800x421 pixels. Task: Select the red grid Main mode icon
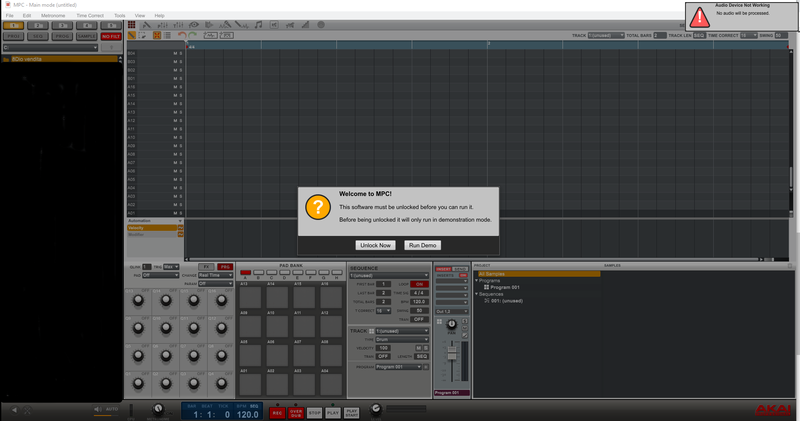point(132,24)
